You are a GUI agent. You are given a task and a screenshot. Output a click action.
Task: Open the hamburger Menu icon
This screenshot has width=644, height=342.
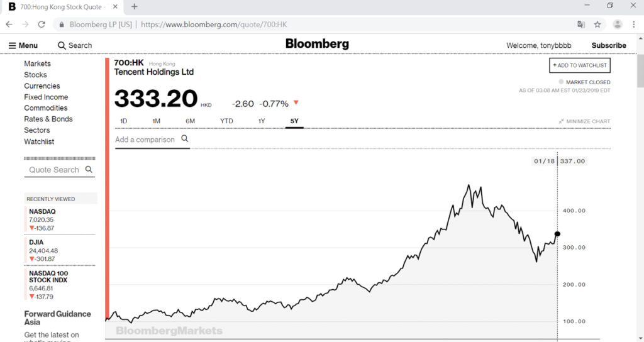13,45
